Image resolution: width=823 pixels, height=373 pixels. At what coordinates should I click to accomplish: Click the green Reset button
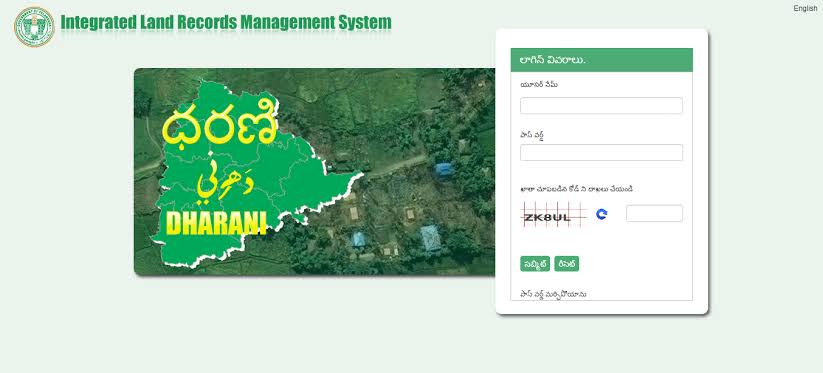566,264
